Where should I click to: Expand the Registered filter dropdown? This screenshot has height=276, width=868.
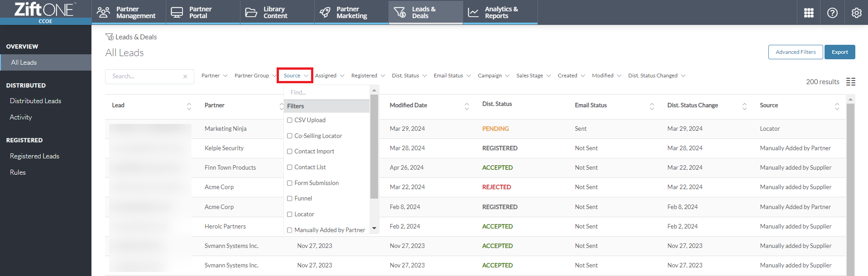pyautogui.click(x=368, y=76)
